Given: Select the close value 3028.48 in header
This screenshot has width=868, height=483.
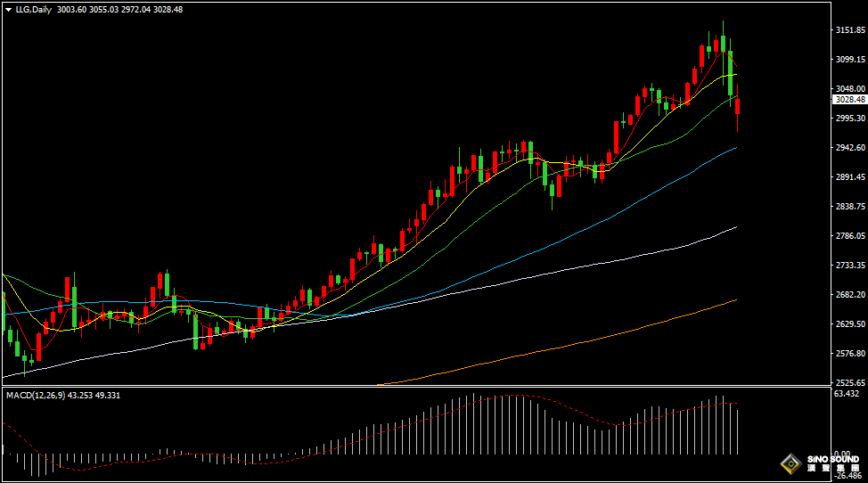Looking at the screenshot, I should pyautogui.click(x=168, y=10).
